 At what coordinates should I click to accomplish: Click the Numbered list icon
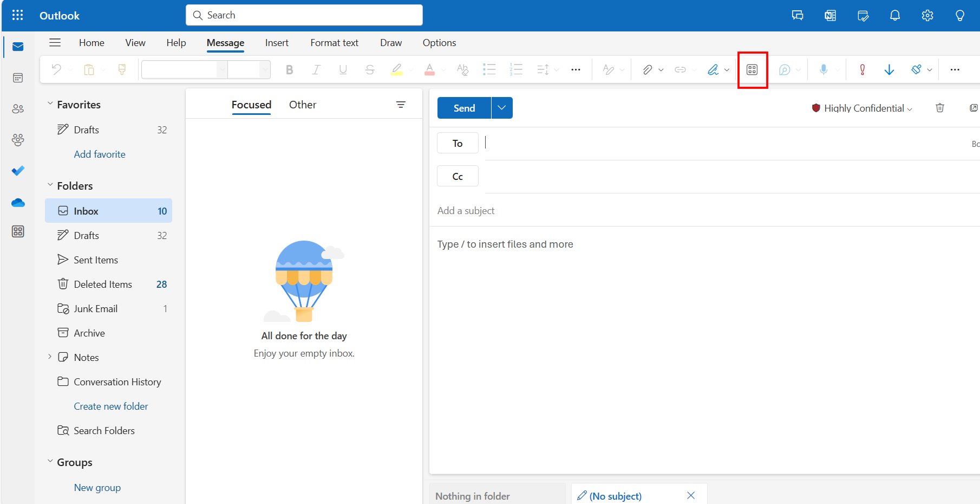516,69
